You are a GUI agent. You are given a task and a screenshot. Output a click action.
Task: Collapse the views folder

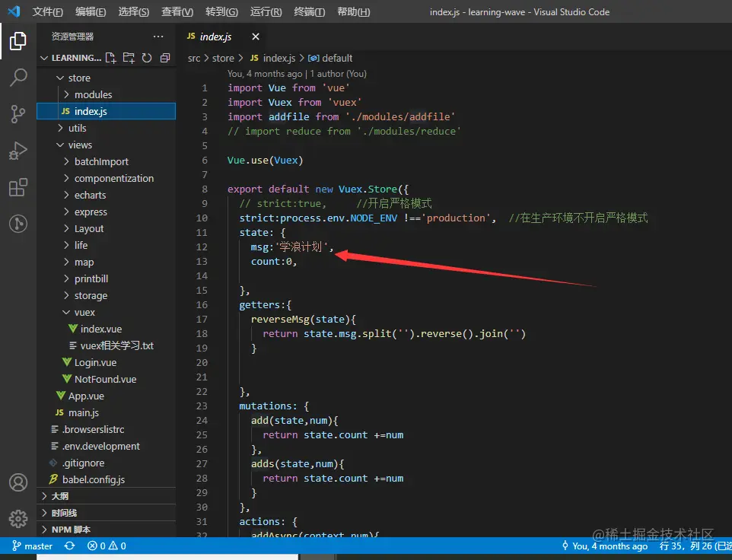click(x=106, y=145)
